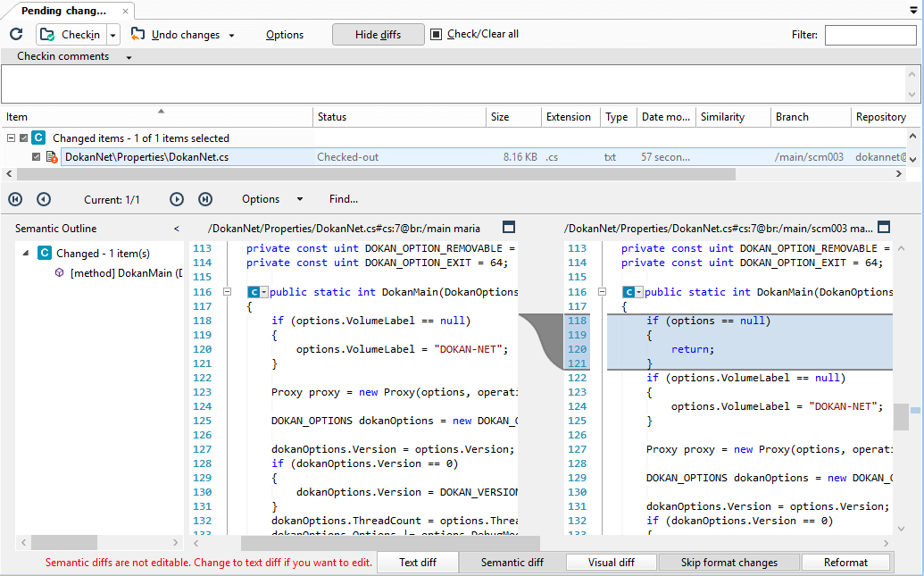This screenshot has height=576, width=924.
Task: Maximize the right diff pane
Action: [x=884, y=227]
